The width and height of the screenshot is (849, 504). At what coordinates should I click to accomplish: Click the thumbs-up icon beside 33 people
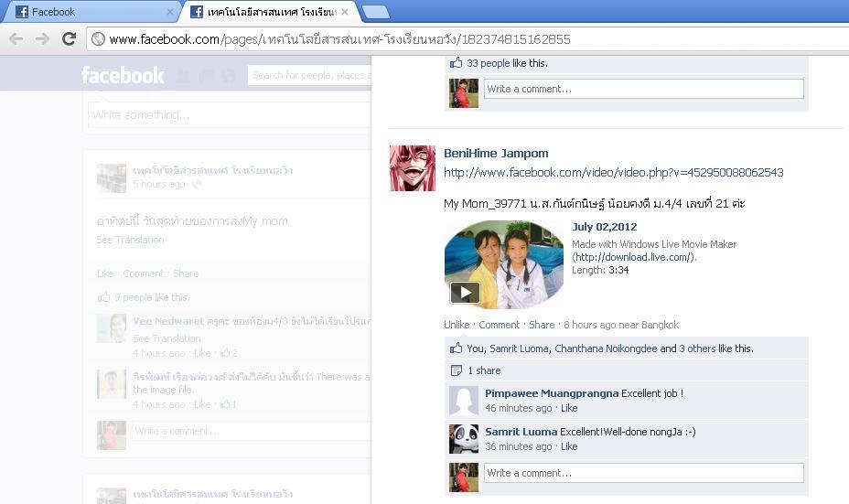click(x=456, y=63)
